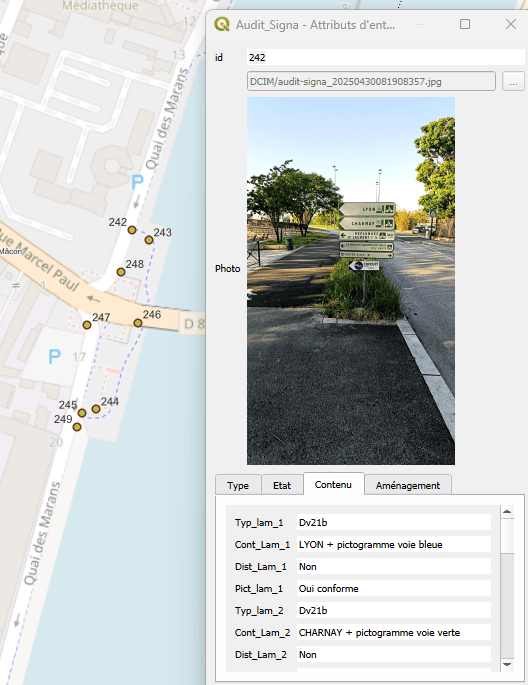Click the 'Photo' field label

pyautogui.click(x=228, y=268)
